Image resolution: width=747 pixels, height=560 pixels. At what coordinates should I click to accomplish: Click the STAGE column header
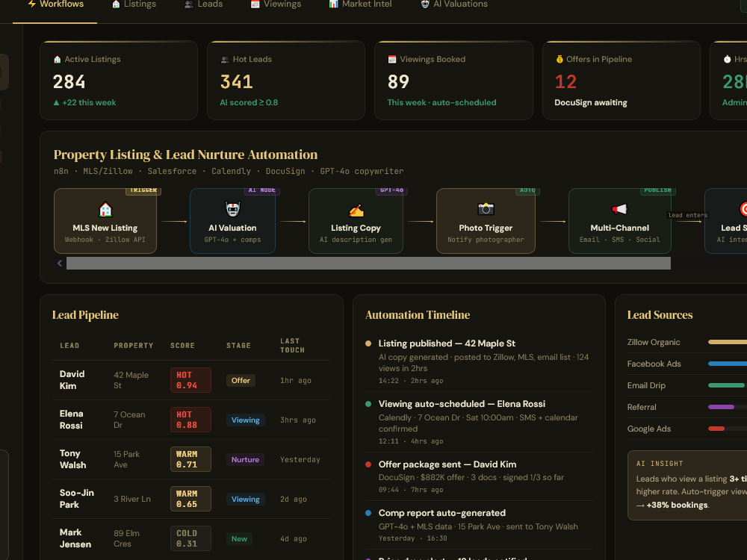coord(238,346)
